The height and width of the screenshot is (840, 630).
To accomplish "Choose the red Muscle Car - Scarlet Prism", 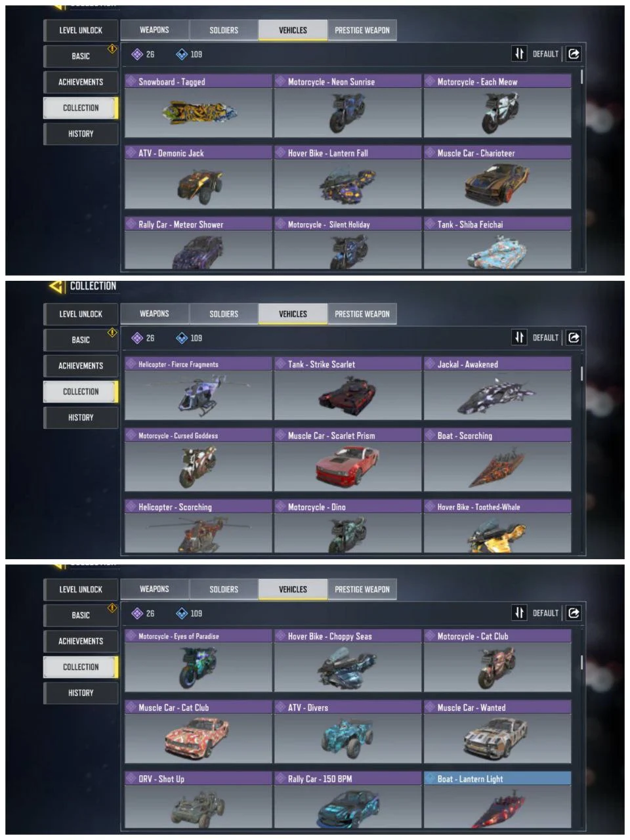I will click(348, 460).
